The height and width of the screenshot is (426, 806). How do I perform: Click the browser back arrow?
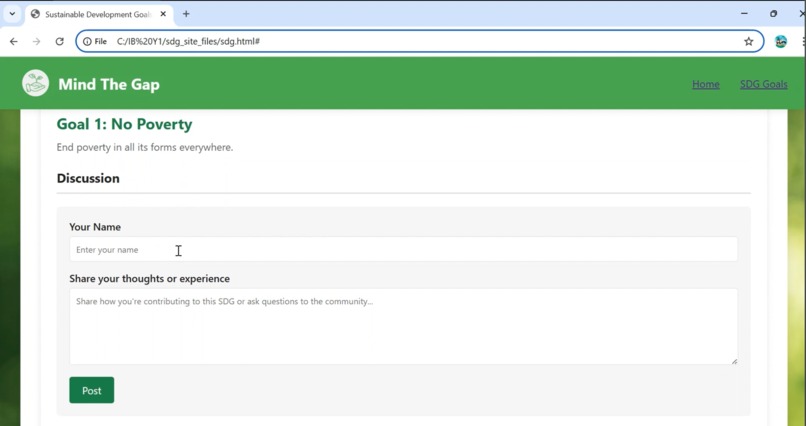[14, 42]
